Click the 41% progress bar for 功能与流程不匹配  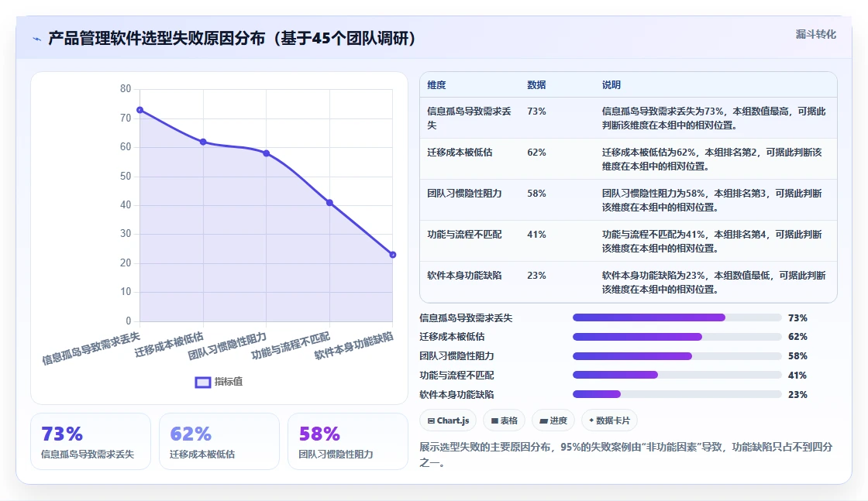tap(677, 375)
